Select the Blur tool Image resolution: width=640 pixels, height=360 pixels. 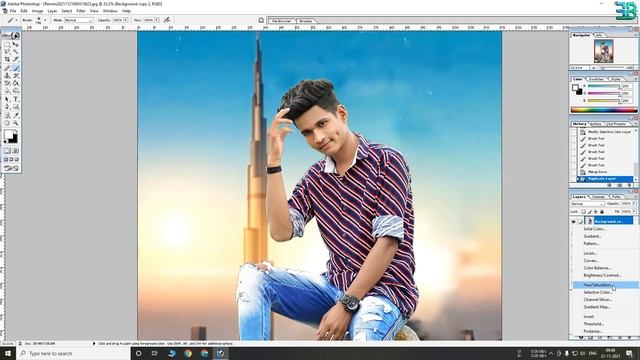coord(7,91)
